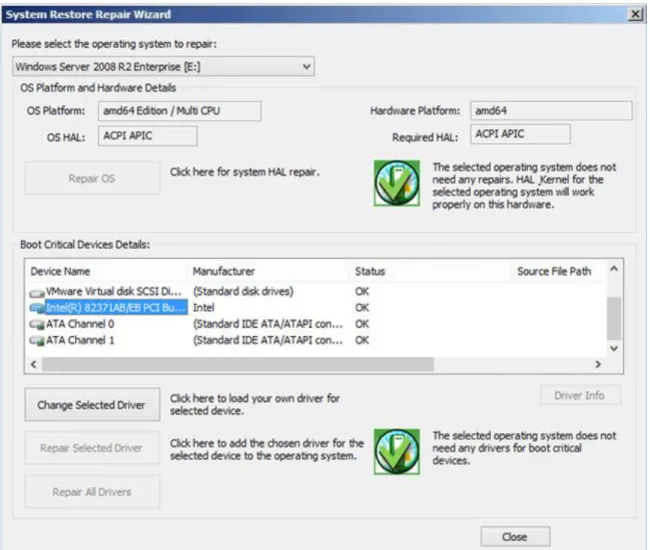Click the OS Platform text field
The width and height of the screenshot is (650, 550).
[179, 111]
